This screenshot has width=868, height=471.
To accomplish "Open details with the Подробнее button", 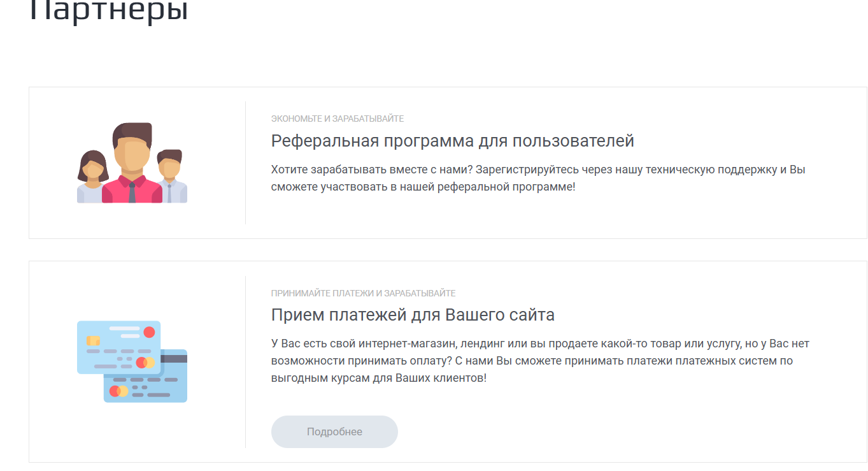I will [x=334, y=431].
